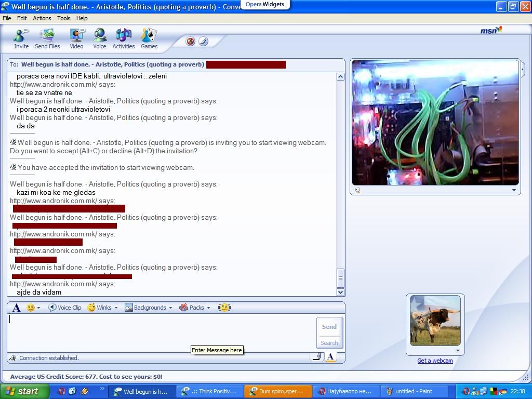Launch Games from the toolbar
This screenshot has width=532, height=399.
coord(149,38)
